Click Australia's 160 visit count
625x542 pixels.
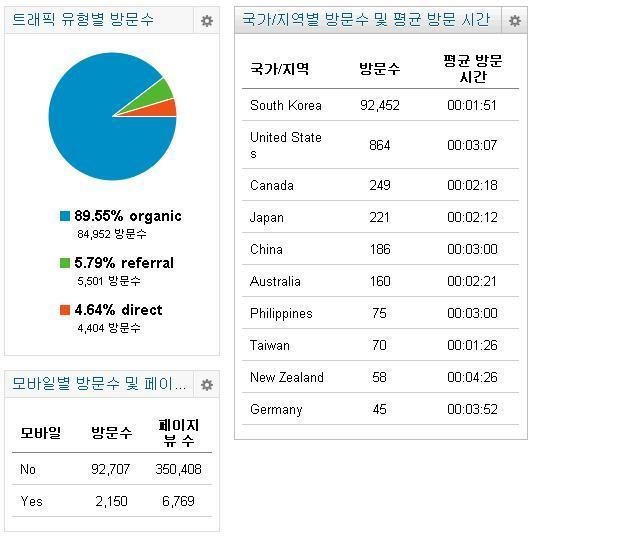click(379, 281)
